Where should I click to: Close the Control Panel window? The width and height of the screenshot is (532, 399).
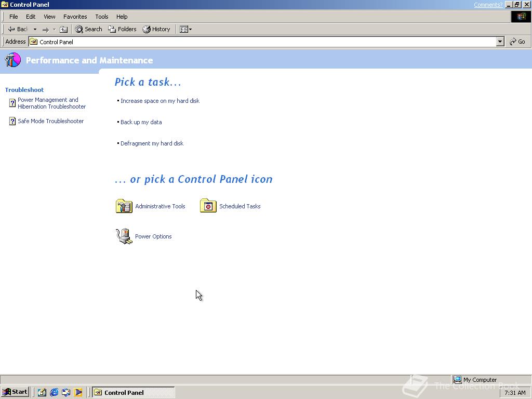pos(527,5)
